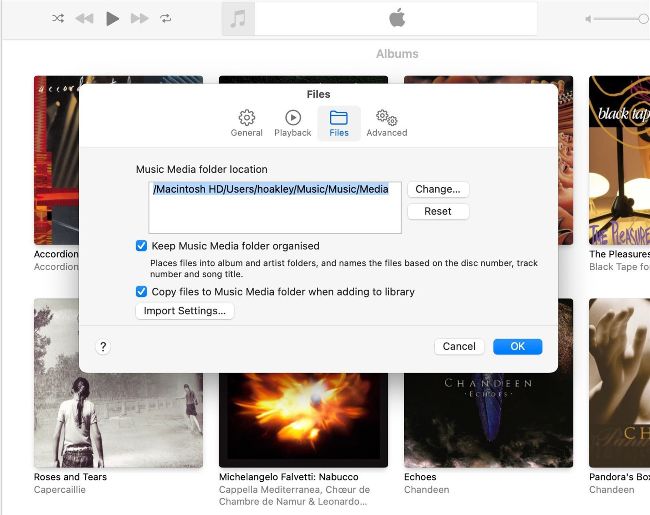Open the Playback preferences tab

[x=293, y=124]
